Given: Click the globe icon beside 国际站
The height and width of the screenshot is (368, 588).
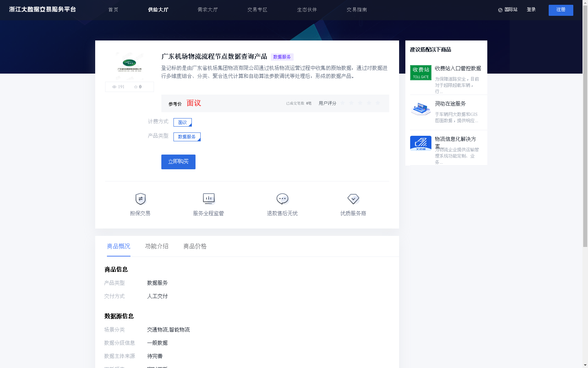Looking at the screenshot, I should click(x=500, y=10).
